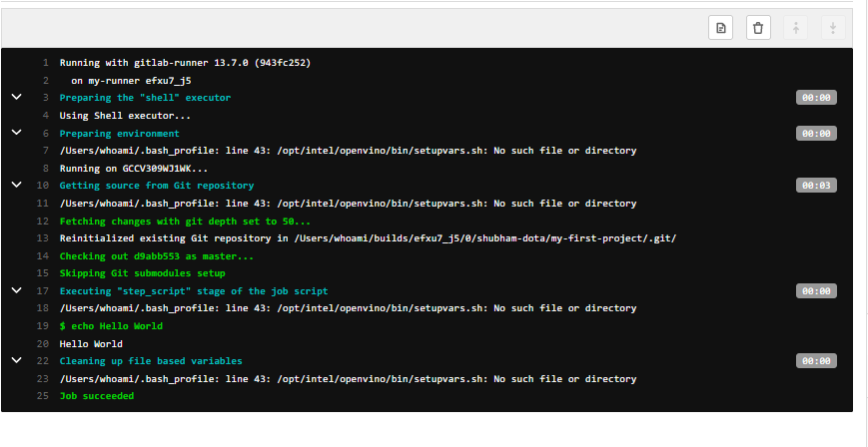Click the Getting source from Git repository header
This screenshot has height=447, width=868.
coord(157,186)
